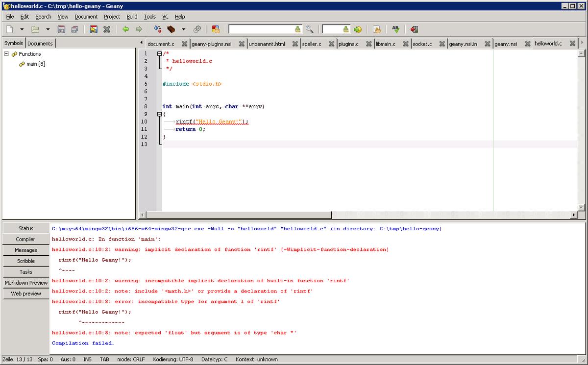Close helloworld.c using the toolbar X icon
588x365 pixels.
tap(107, 29)
